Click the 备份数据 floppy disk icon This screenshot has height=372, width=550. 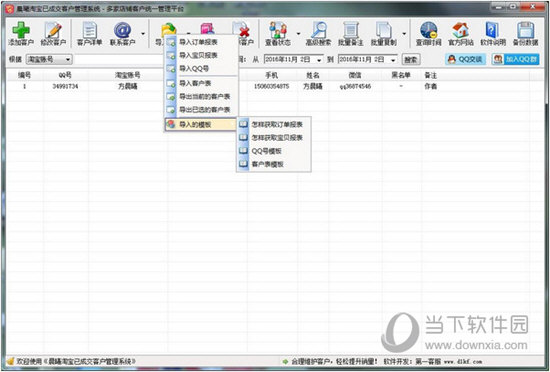tap(525, 30)
